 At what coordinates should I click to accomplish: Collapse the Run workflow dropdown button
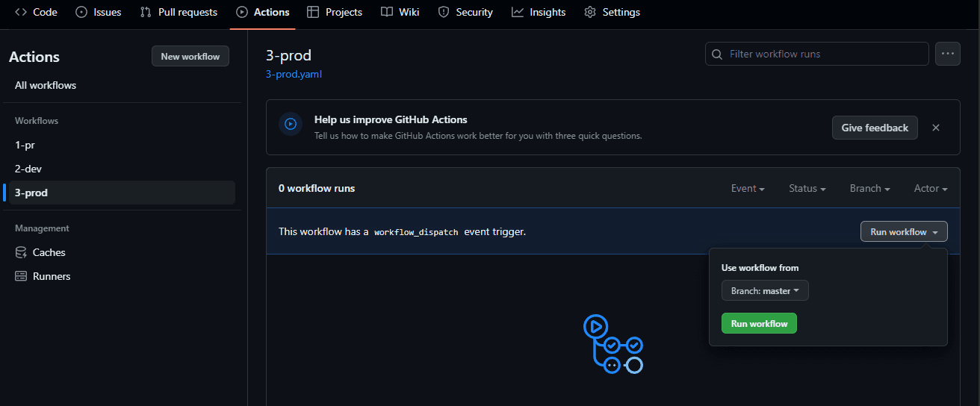[904, 231]
